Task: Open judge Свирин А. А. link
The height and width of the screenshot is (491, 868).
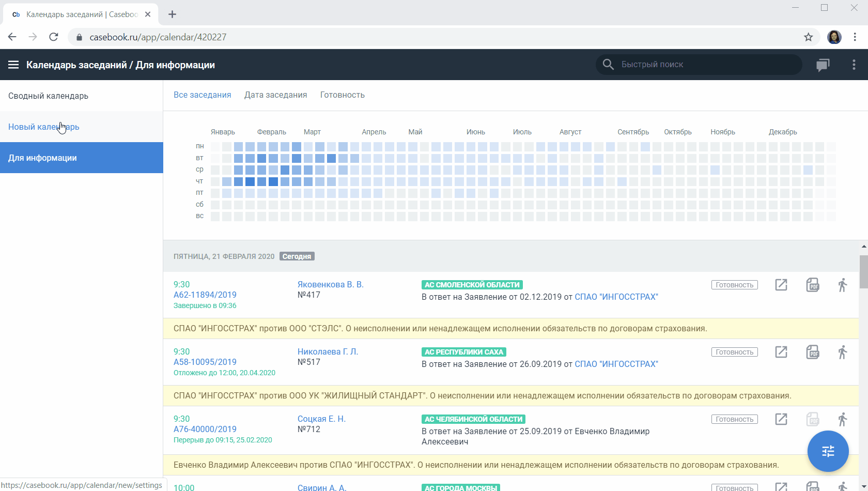Action: coord(322,487)
